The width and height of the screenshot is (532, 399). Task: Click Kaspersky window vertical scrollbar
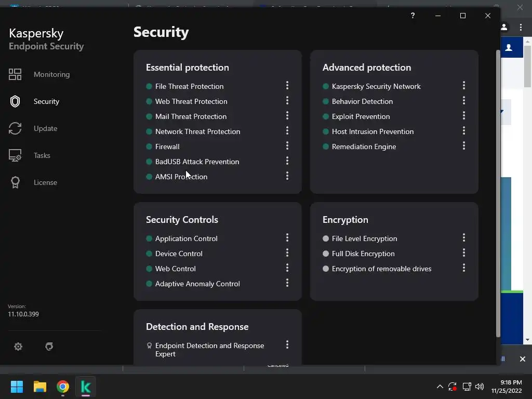click(498, 193)
